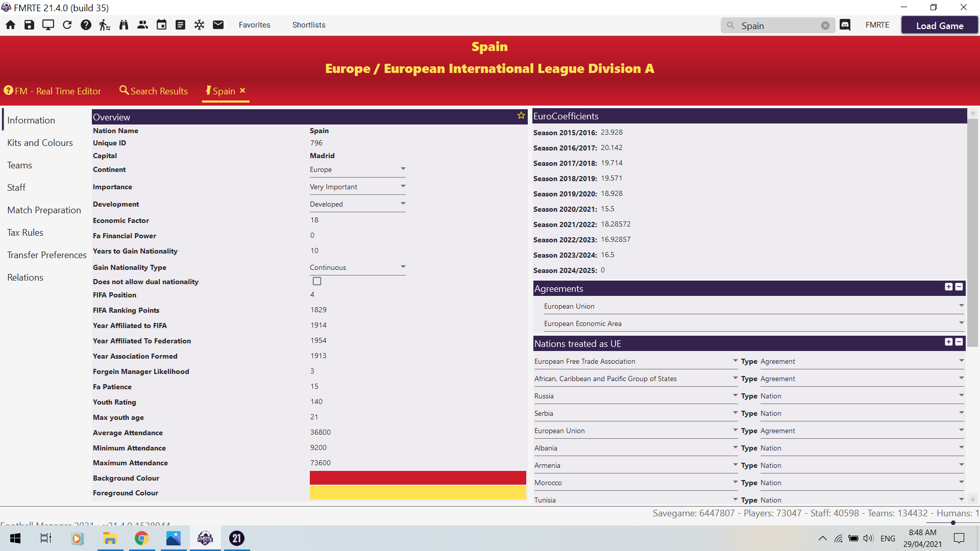The image size is (980, 551).
Task: Click the snowflake freeze icon
Action: [199, 25]
